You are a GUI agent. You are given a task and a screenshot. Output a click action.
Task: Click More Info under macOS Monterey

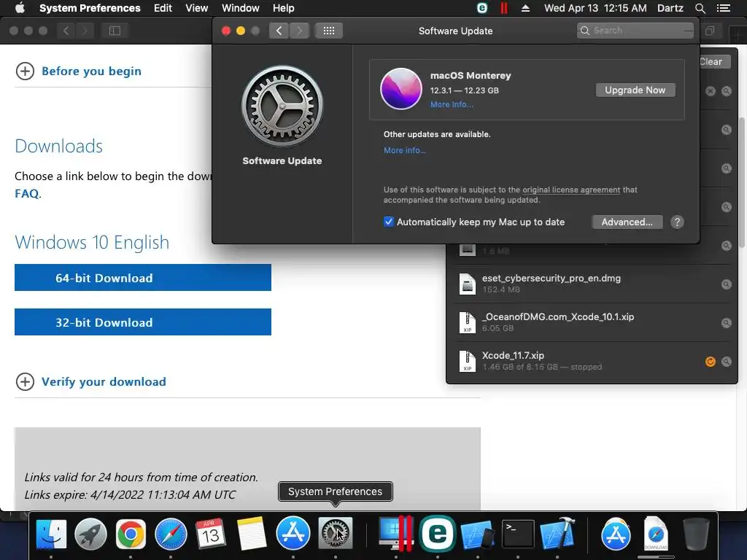click(452, 104)
